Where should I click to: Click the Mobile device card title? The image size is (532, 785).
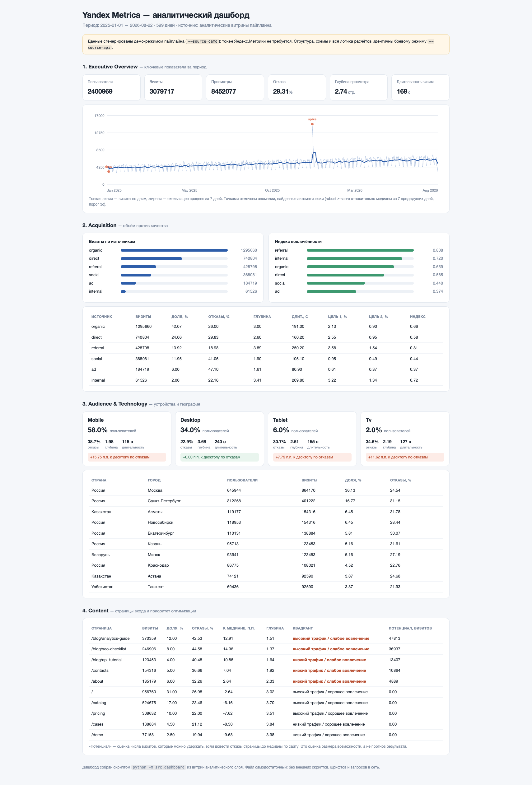click(96, 420)
